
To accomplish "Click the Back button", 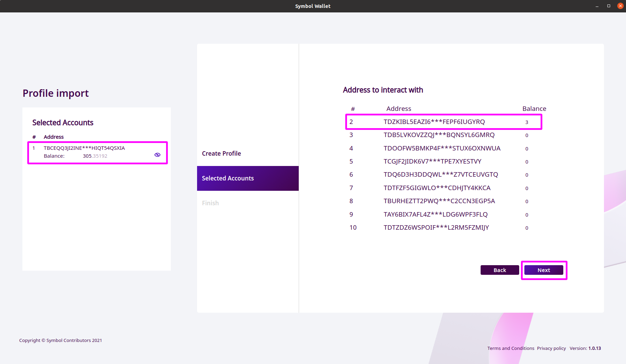I will click(x=500, y=270).
